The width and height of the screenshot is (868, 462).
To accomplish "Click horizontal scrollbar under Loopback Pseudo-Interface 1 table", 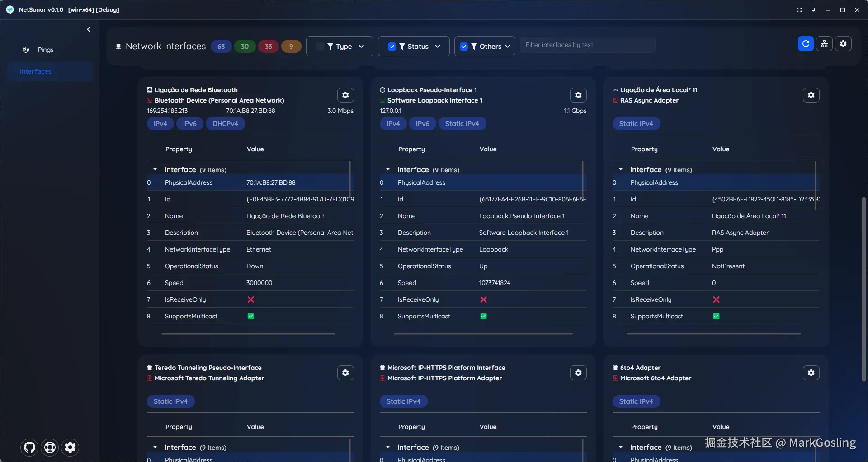I will pos(483,334).
